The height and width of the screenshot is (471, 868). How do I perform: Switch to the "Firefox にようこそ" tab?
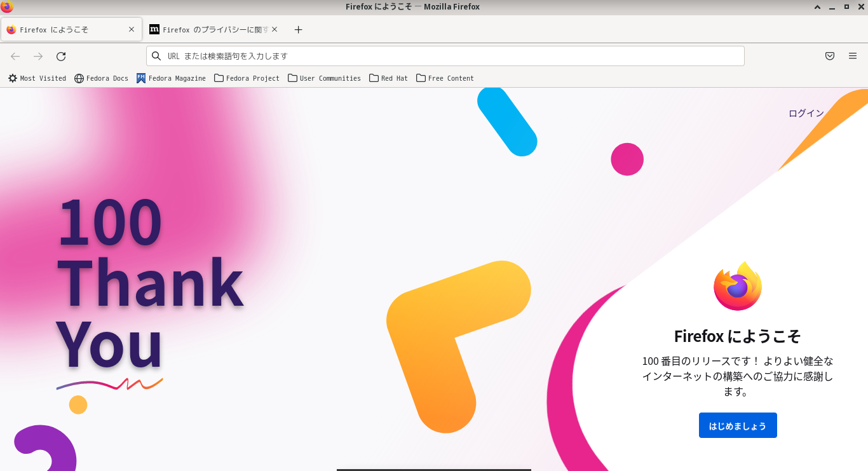[x=71, y=29]
